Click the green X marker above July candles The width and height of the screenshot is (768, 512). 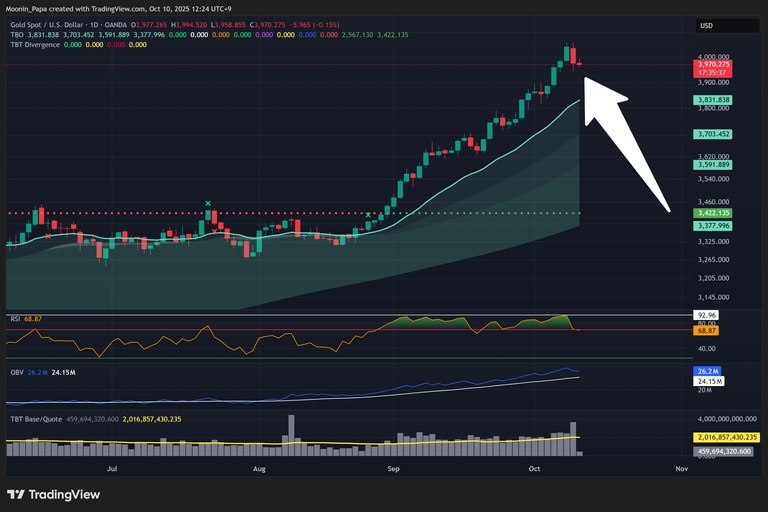[208, 204]
